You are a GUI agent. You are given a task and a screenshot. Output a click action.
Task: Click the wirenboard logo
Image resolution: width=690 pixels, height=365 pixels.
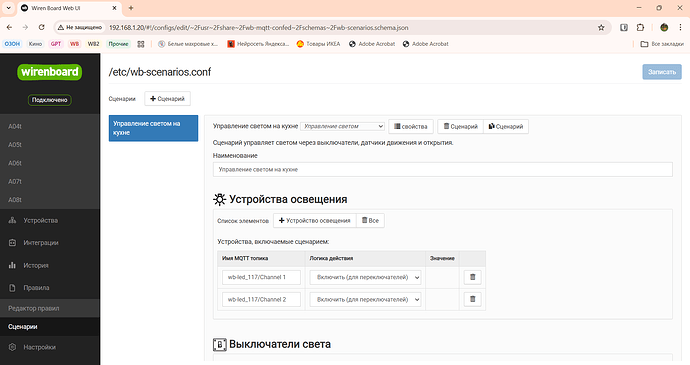tap(50, 72)
